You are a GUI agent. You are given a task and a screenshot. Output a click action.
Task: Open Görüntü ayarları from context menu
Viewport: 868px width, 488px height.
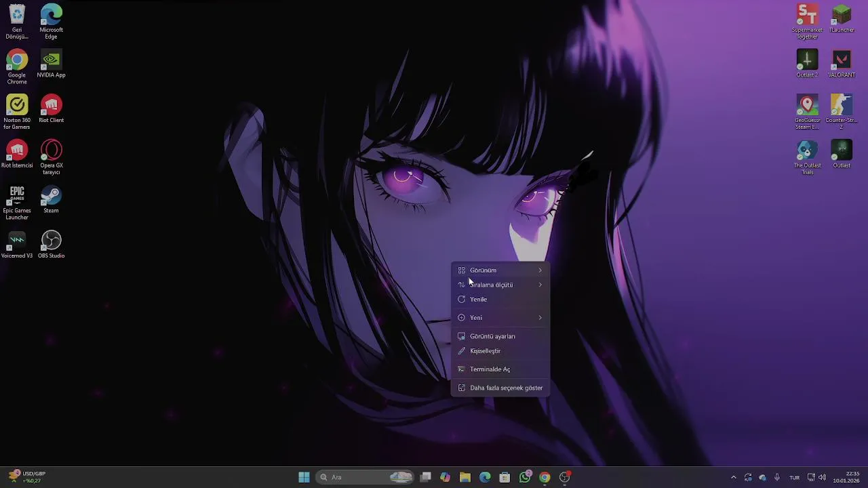pos(500,336)
